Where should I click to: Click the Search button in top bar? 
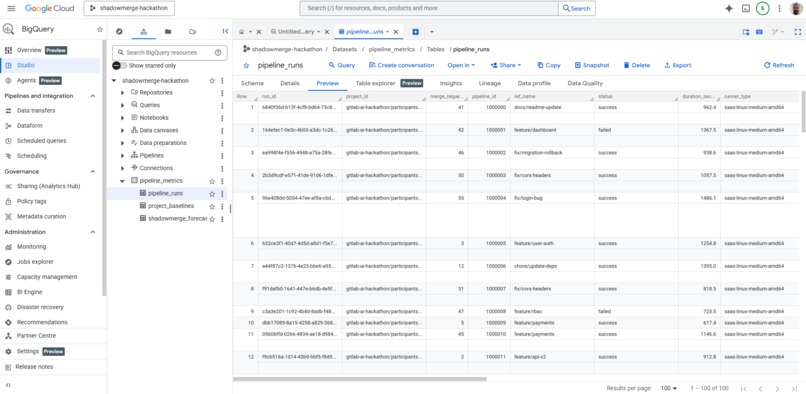click(577, 8)
